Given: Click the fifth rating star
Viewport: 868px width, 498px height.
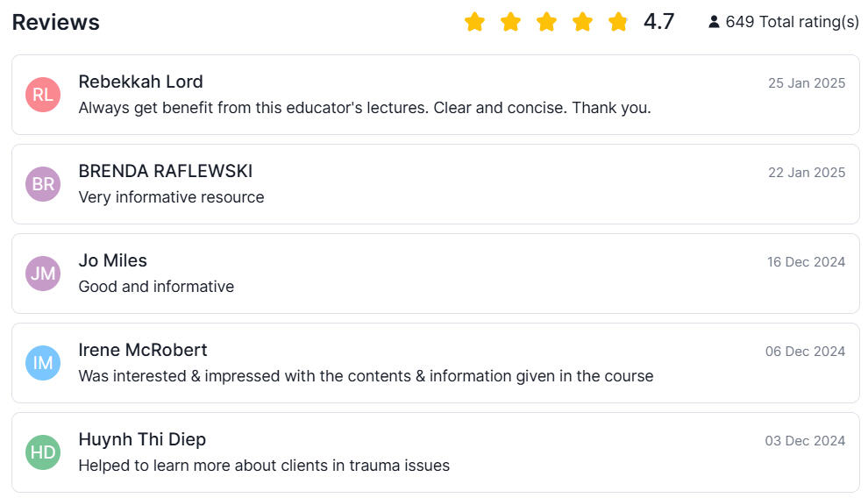Looking at the screenshot, I should tap(618, 22).
